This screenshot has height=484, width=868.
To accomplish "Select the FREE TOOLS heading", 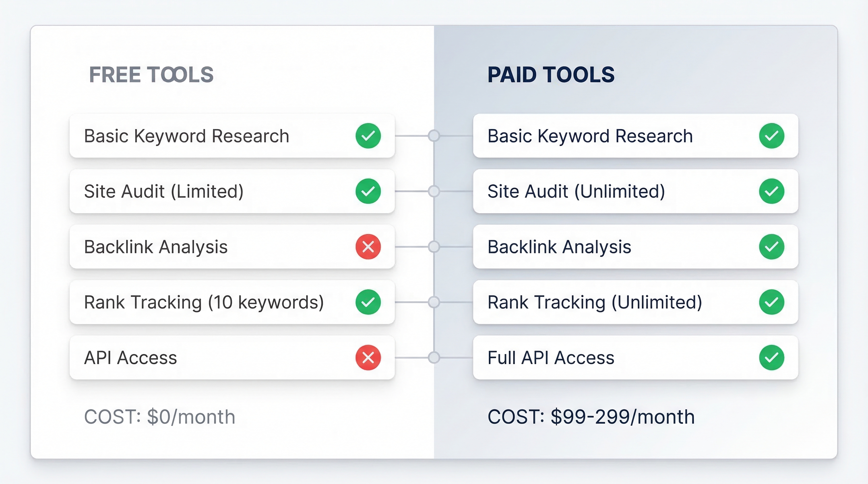I will [151, 74].
